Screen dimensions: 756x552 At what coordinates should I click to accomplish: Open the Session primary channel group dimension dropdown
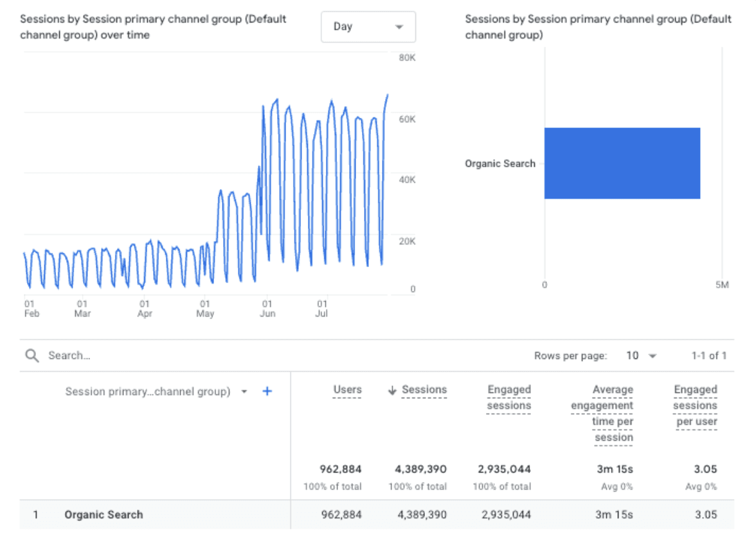pos(157,391)
